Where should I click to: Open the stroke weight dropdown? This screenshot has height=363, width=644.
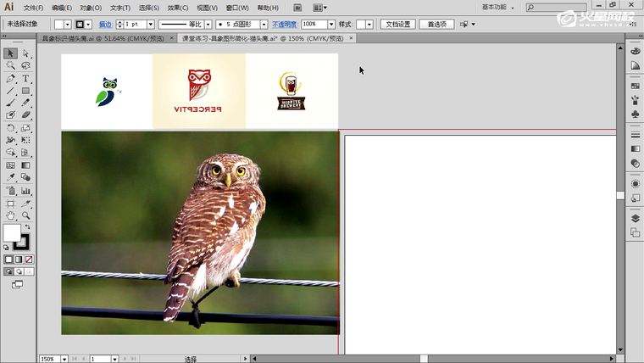(152, 25)
